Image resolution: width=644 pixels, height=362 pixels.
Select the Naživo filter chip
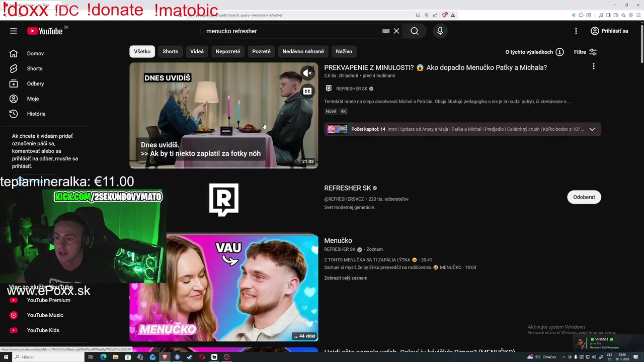(x=344, y=51)
